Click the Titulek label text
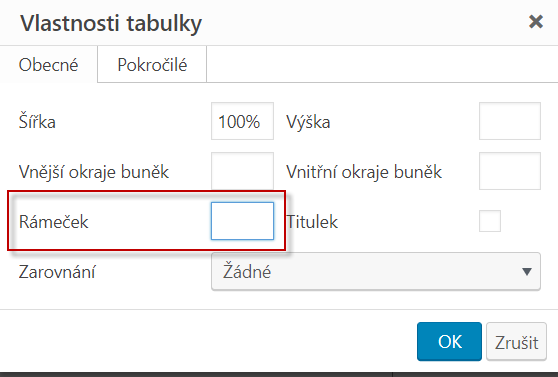 (312, 222)
